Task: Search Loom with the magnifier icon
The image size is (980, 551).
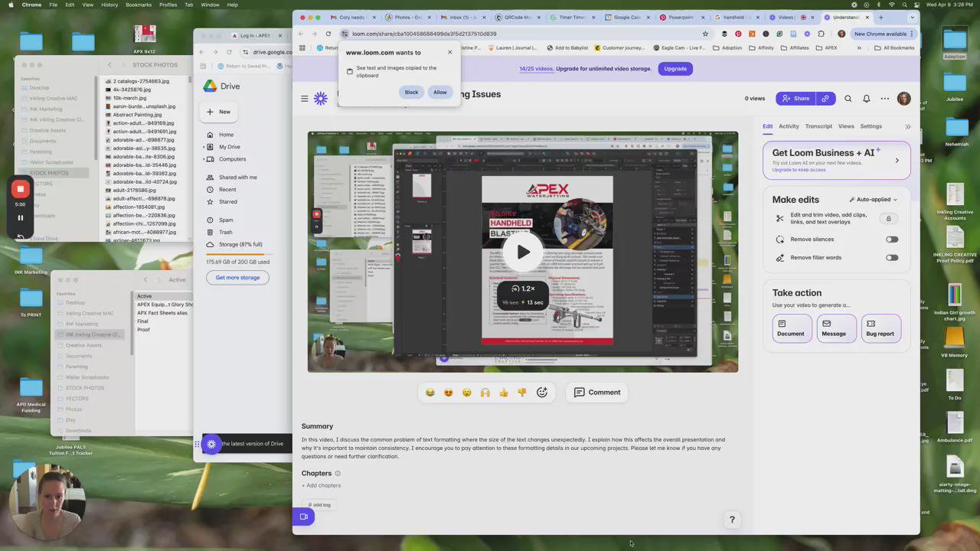Action: tap(848, 99)
